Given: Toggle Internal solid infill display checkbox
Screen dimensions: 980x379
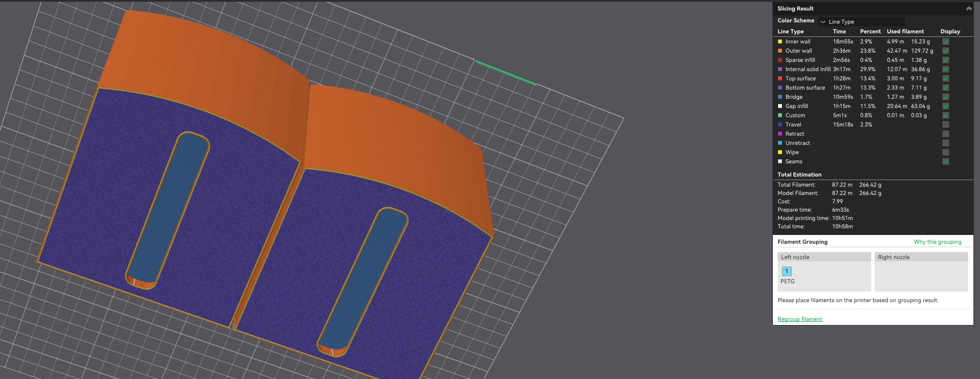Looking at the screenshot, I should [x=946, y=69].
